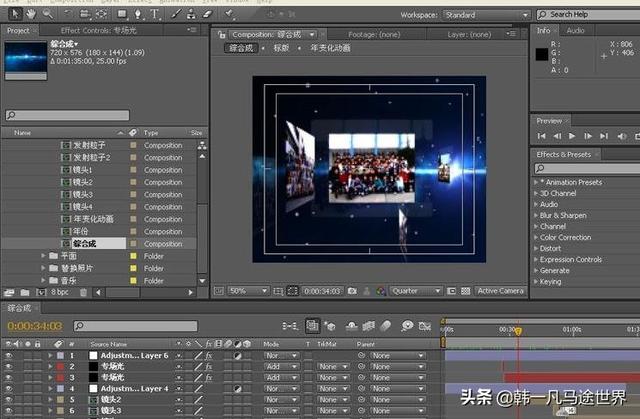Expand Animation Presets category

coord(536,182)
